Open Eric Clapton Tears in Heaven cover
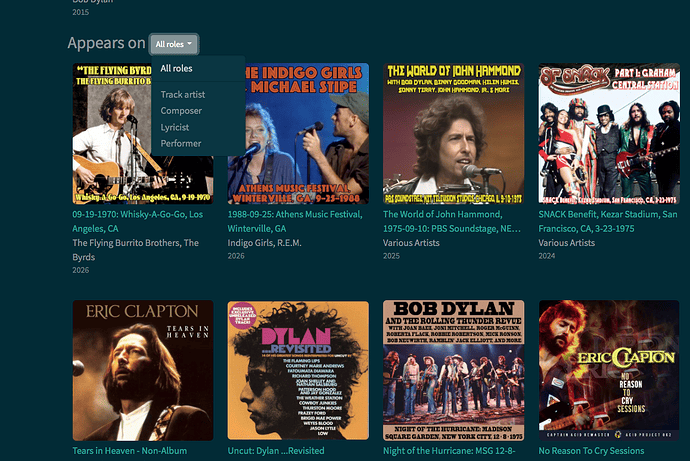 143,370
